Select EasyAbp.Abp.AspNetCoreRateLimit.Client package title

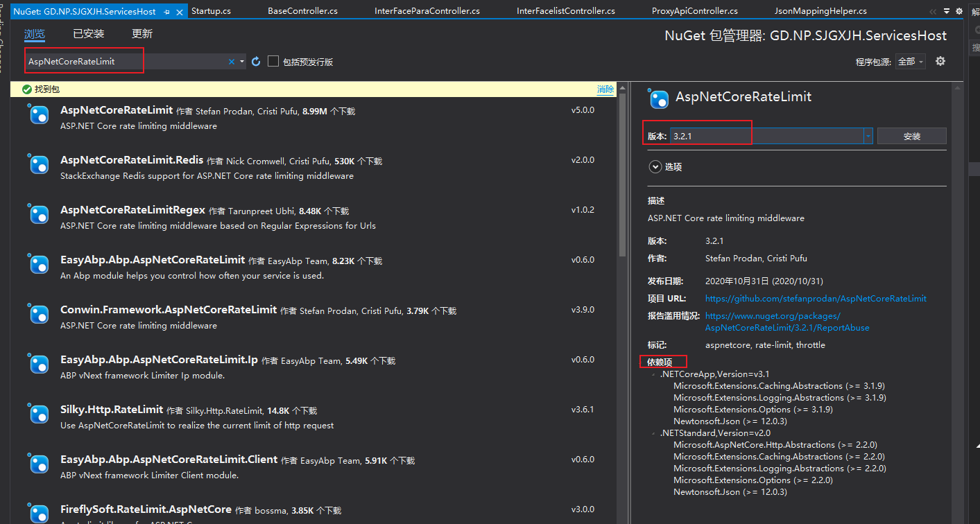click(x=169, y=459)
